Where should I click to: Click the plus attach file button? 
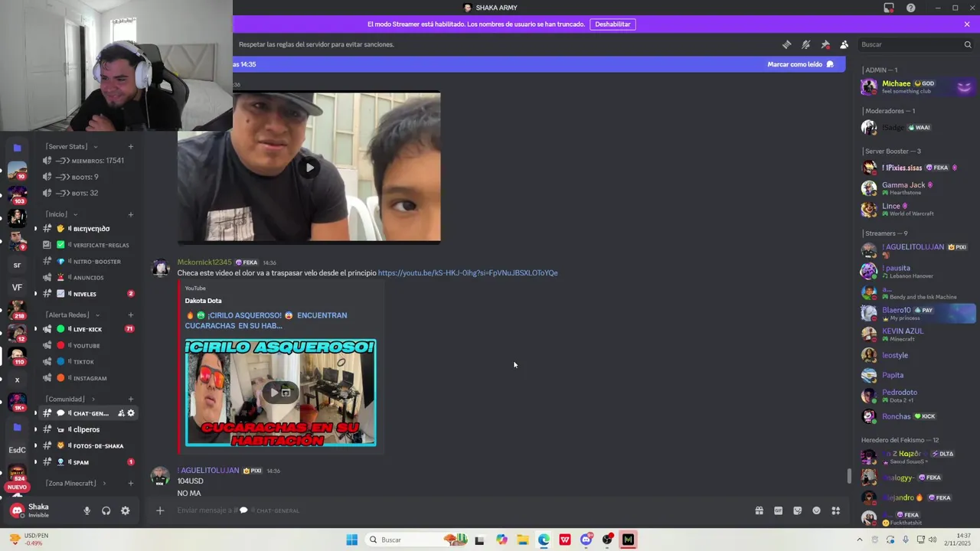pyautogui.click(x=160, y=510)
